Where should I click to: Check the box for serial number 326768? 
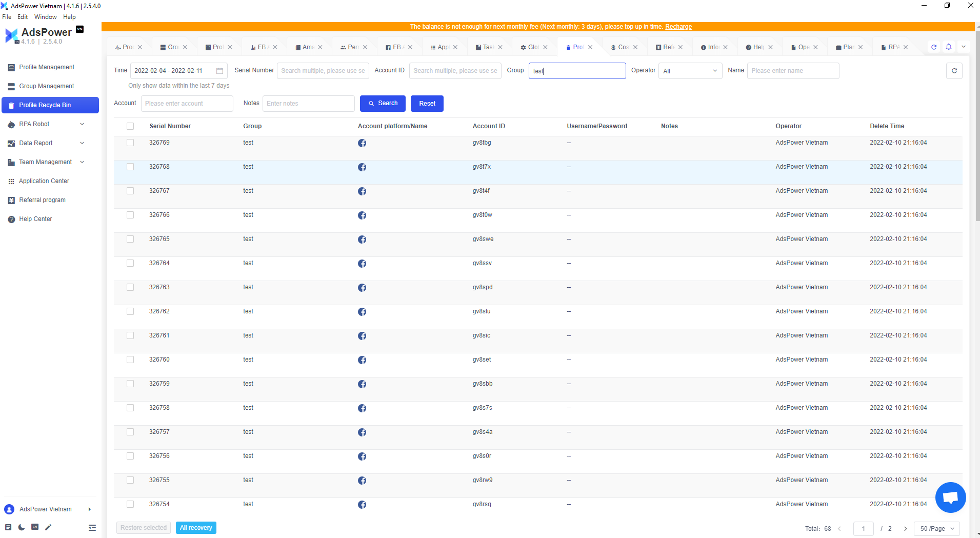click(x=130, y=167)
